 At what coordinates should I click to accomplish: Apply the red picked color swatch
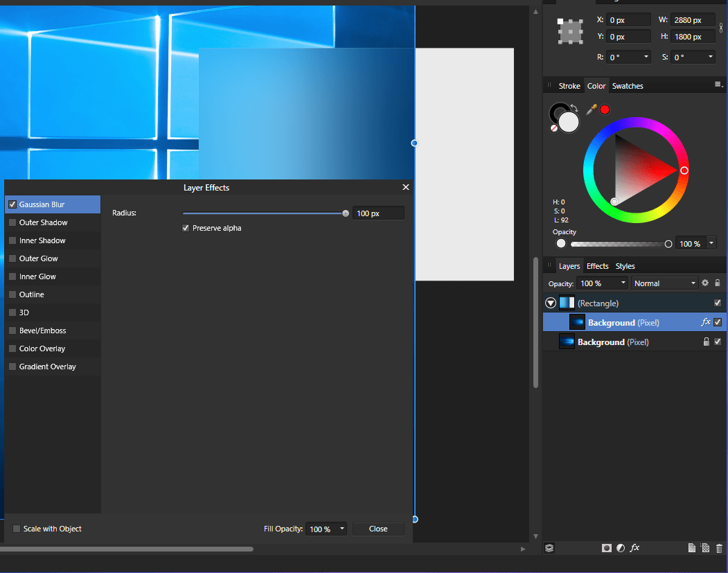tap(605, 109)
